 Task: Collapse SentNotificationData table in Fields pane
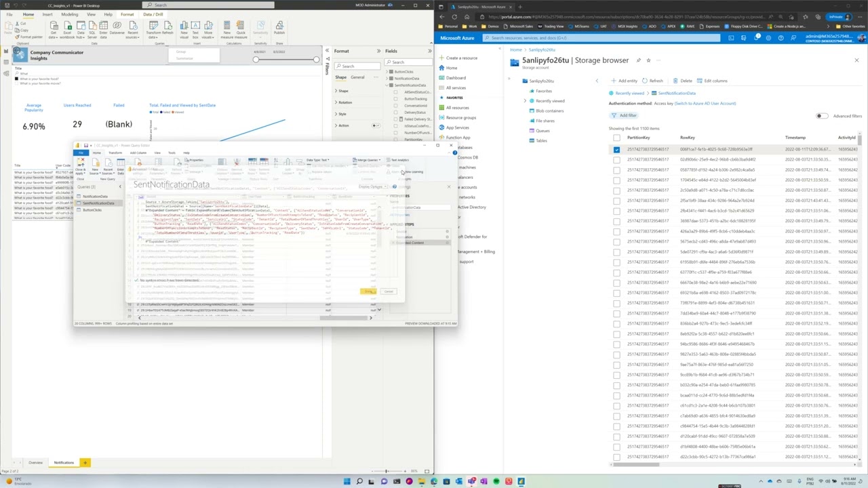(386, 85)
